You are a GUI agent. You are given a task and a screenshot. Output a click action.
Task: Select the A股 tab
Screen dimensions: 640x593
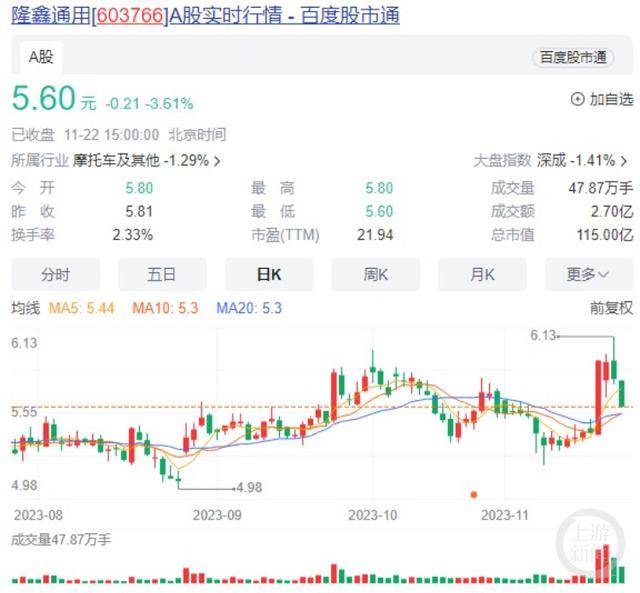pos(41,57)
